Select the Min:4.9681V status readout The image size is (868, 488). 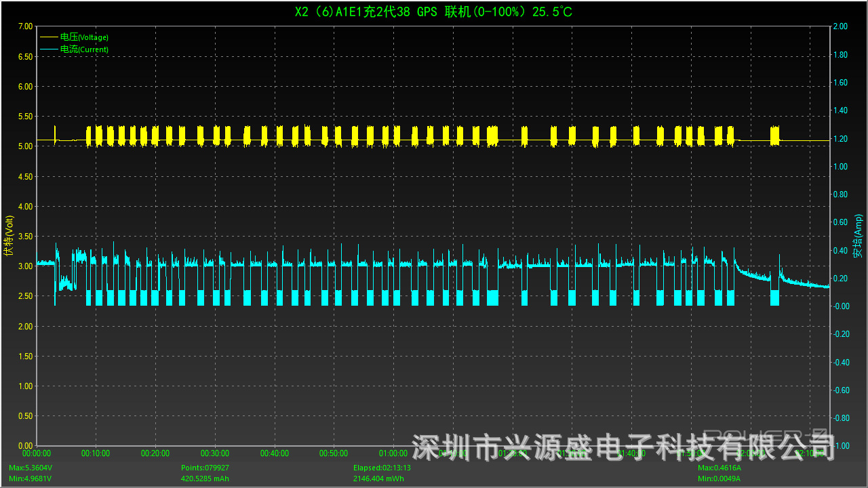30,479
